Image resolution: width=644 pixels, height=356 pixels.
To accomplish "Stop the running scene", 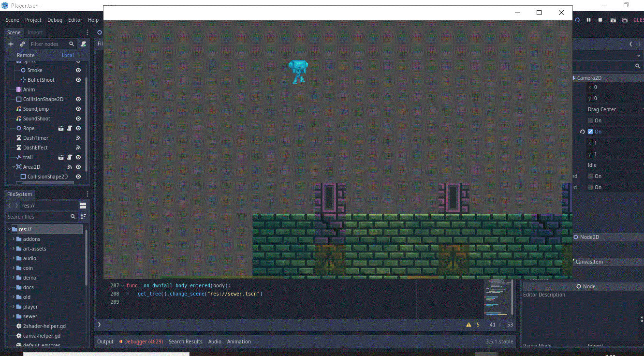I will (600, 20).
